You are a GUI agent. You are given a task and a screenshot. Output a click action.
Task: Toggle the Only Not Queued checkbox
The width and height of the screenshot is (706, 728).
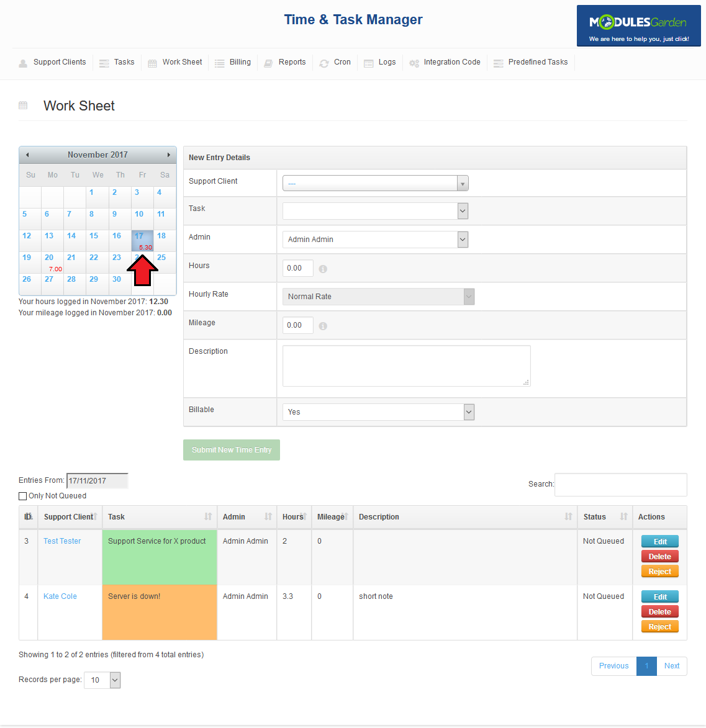(23, 497)
